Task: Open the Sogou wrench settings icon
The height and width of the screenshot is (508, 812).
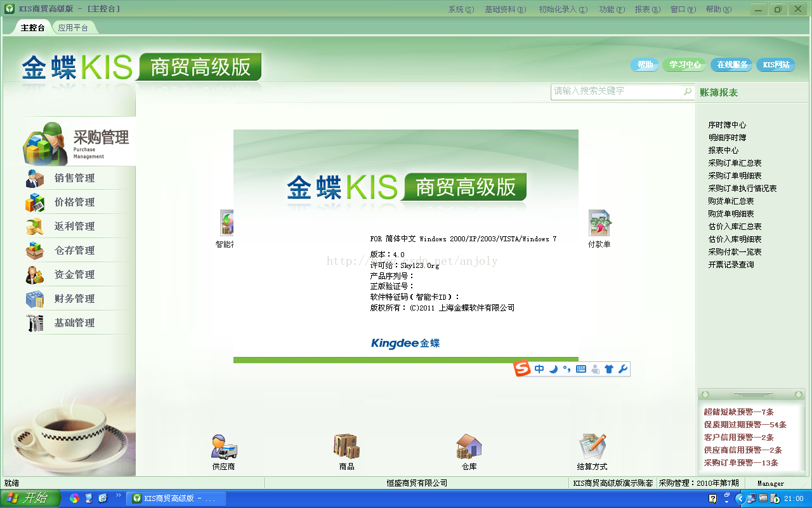Action: click(x=623, y=369)
